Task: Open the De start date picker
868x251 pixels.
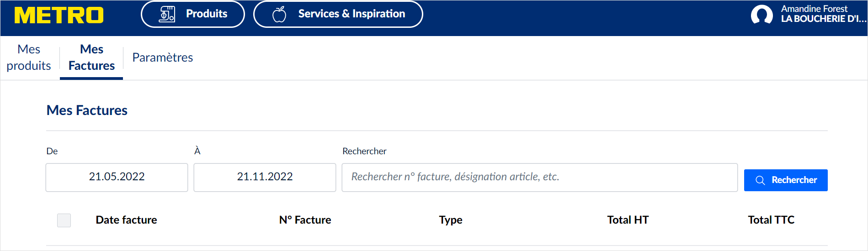Action: pos(117,177)
